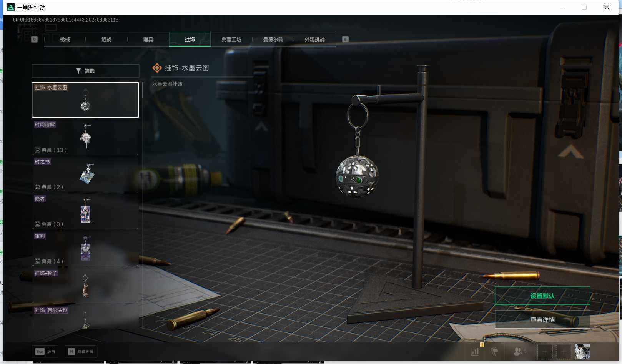Image resolution: width=622 pixels, height=364 pixels.
Task: Click the 查看详情 button
Action: point(542,319)
